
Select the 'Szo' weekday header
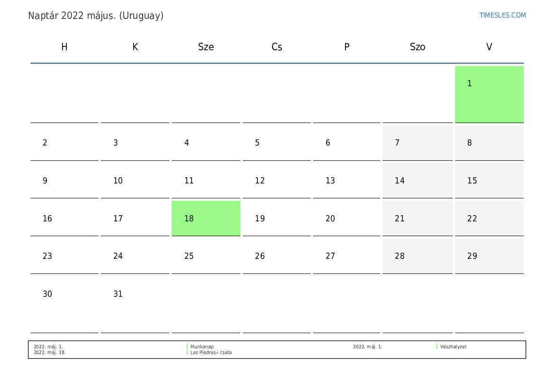pos(417,46)
